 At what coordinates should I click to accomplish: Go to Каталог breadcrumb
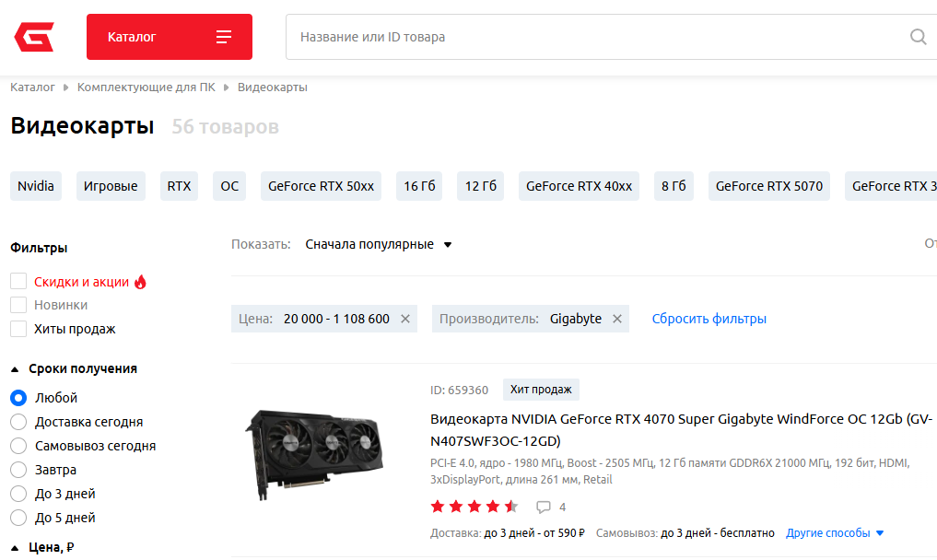click(32, 87)
